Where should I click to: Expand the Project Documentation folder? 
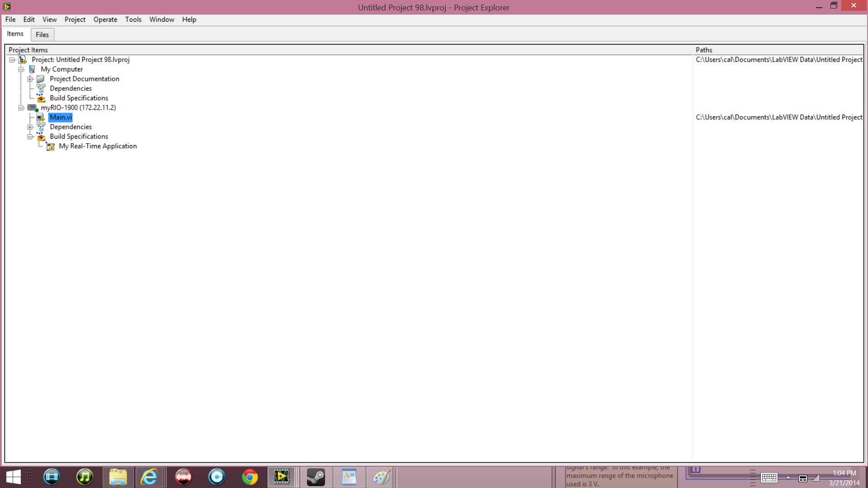[x=30, y=79]
